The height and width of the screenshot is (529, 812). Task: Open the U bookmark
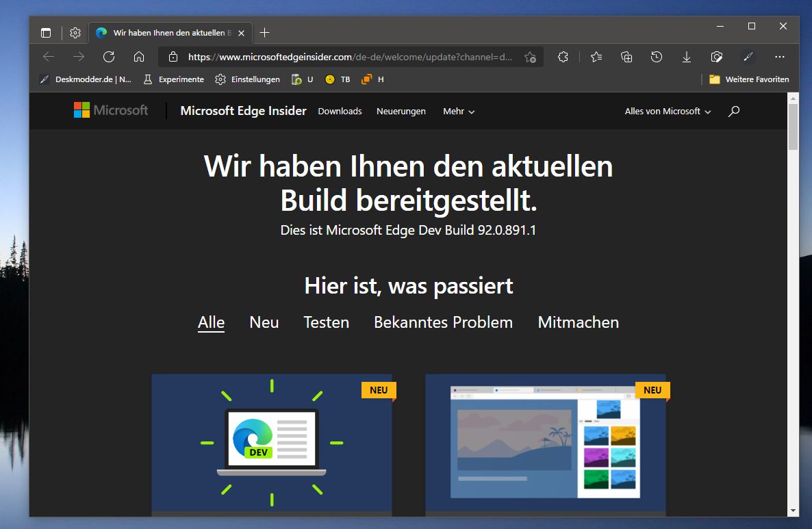click(x=303, y=79)
